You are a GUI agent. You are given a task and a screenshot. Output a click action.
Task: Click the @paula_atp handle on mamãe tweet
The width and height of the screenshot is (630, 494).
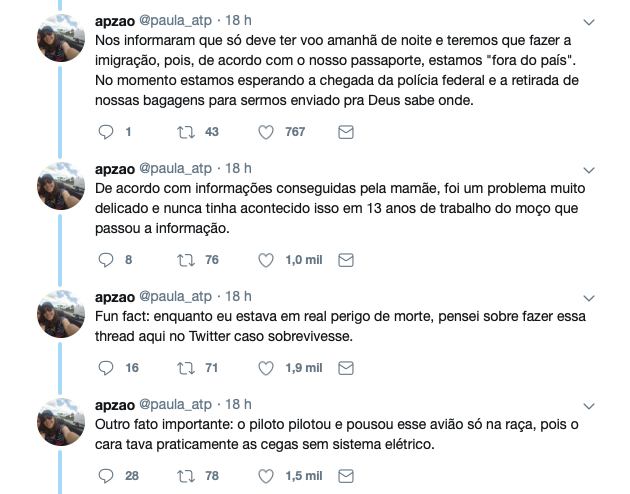176,168
